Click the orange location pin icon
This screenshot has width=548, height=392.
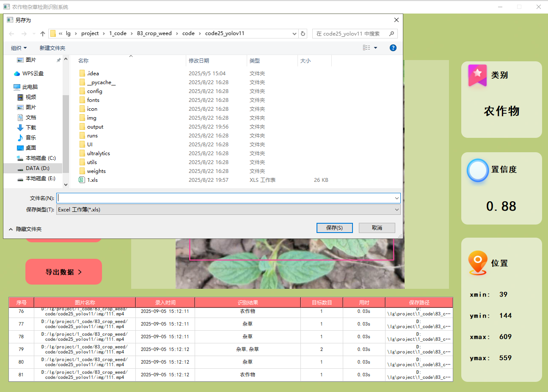(x=478, y=263)
